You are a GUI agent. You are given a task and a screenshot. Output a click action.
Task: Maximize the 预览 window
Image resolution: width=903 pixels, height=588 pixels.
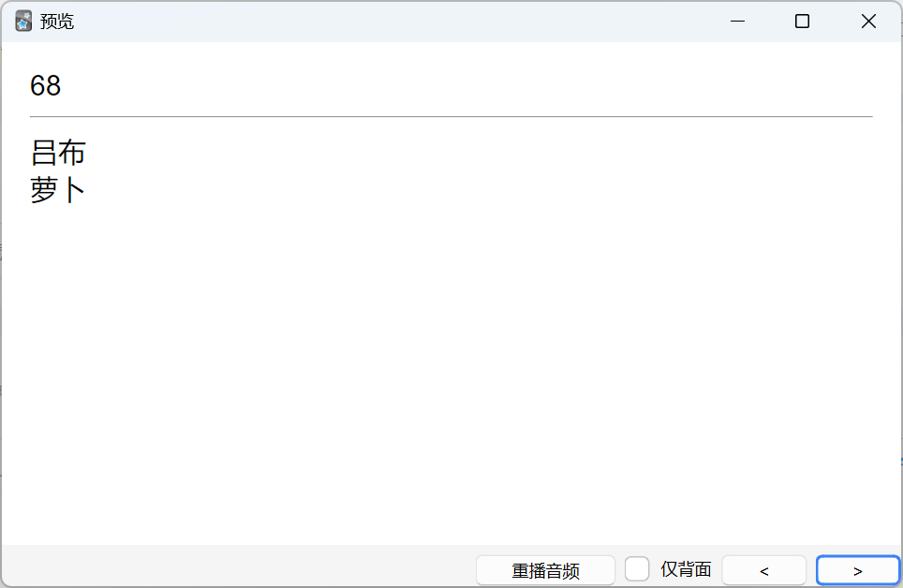(x=802, y=22)
